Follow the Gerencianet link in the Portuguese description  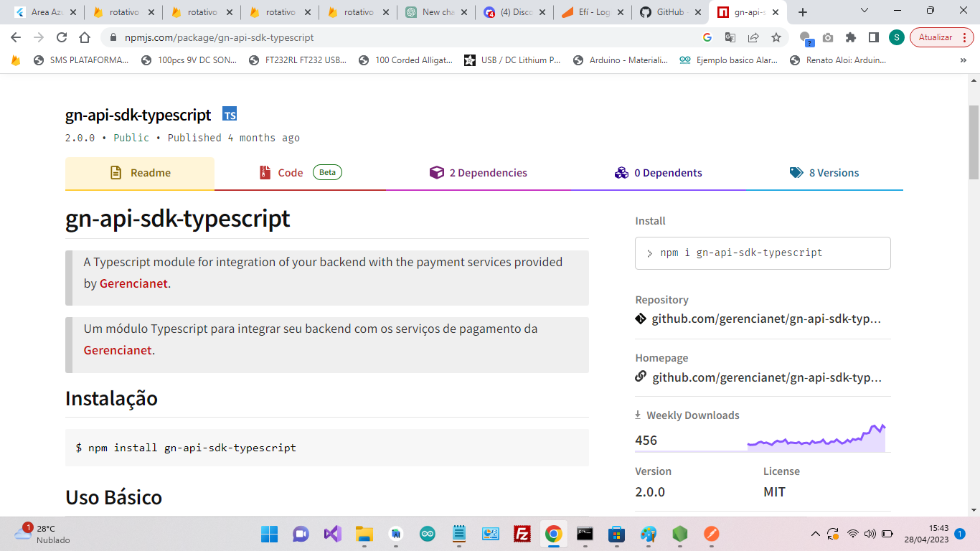[118, 350]
